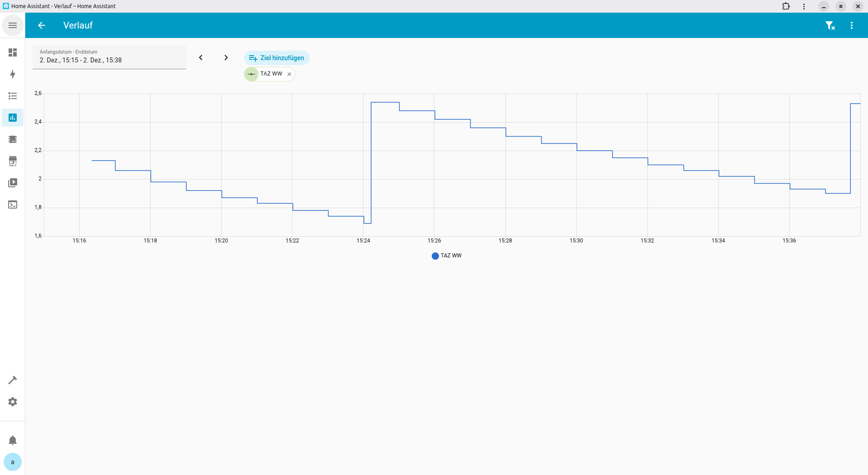This screenshot has height=475, width=868.
Task: Toggle the sidebar hamburger menu
Action: coord(13,25)
